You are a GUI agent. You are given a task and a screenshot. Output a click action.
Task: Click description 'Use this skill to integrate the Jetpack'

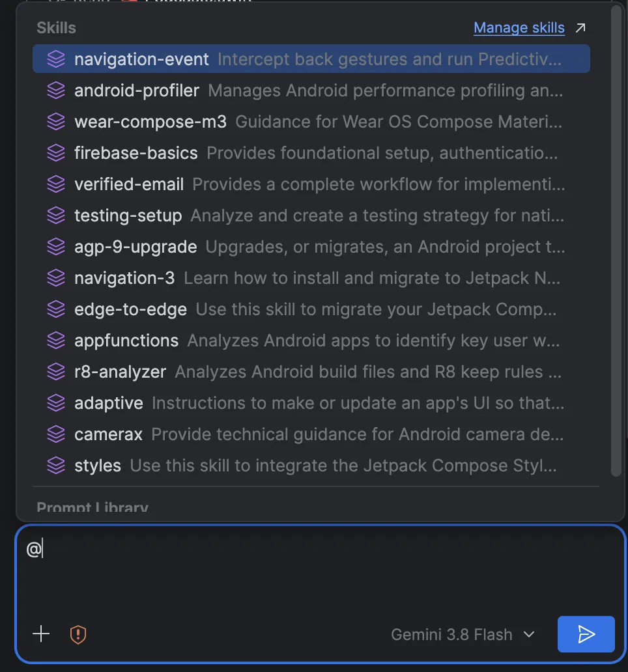point(278,466)
